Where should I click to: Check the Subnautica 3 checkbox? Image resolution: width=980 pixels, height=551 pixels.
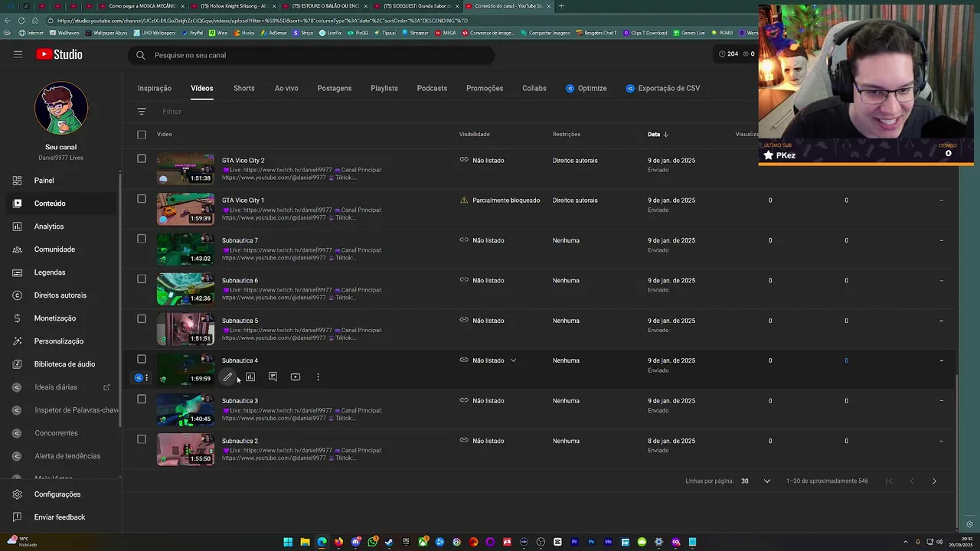(142, 399)
